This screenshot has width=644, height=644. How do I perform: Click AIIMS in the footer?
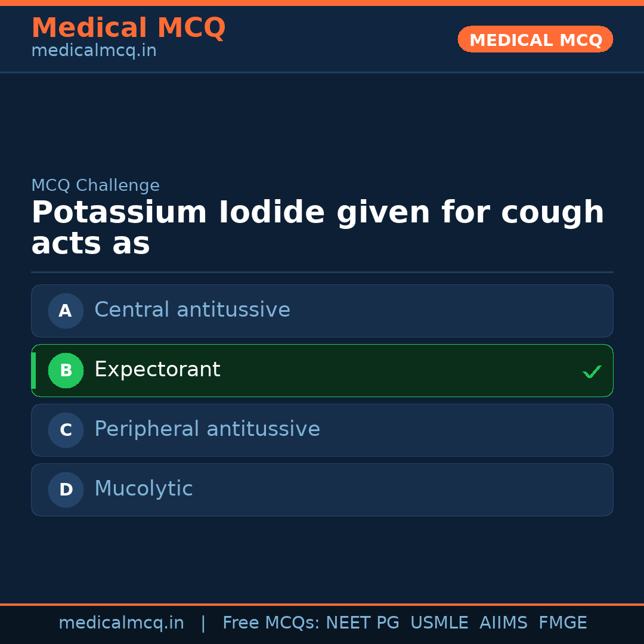(x=503, y=623)
